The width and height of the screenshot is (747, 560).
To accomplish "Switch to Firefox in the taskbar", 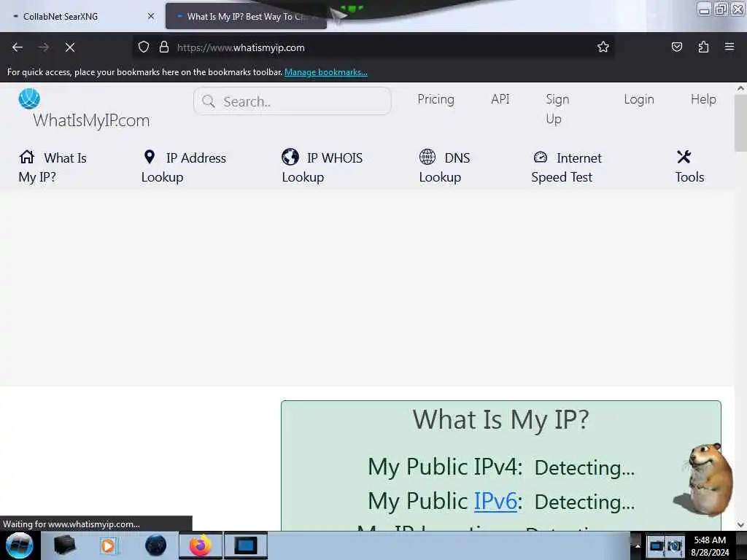I will click(201, 545).
